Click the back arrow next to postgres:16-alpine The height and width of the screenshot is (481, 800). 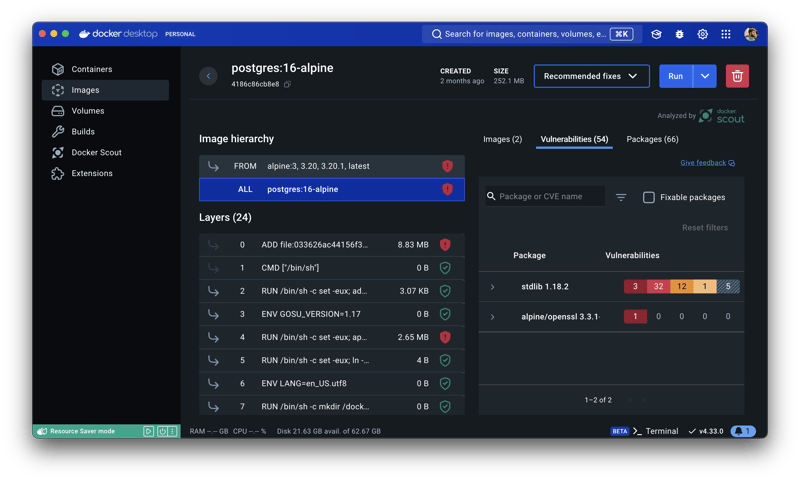(208, 76)
